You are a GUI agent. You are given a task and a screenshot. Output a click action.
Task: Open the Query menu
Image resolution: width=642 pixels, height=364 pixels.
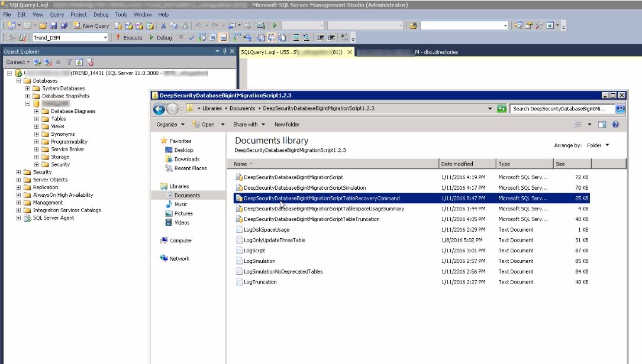tap(57, 14)
